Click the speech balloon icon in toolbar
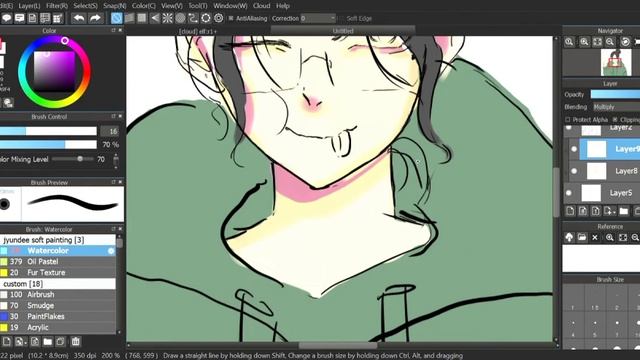 7,18
